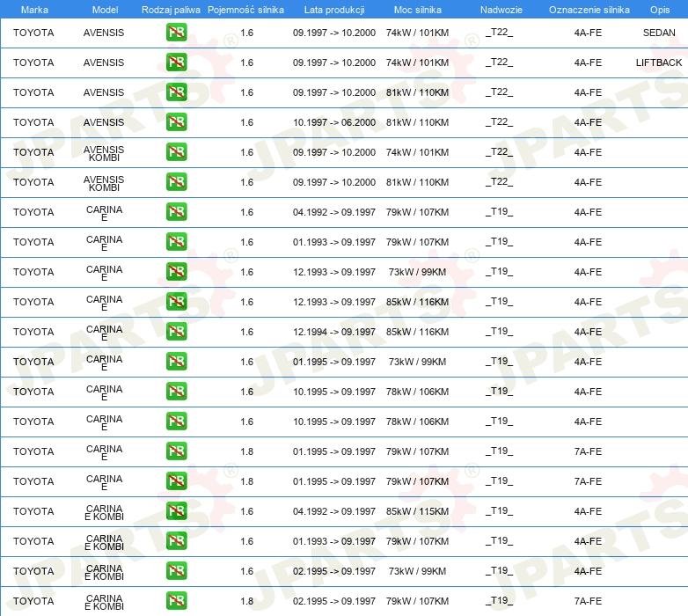Viewport: 688px width, 616px height.
Task: Click fuel icon in AVENSIS 09.1997 81kW row
Action: tap(176, 92)
